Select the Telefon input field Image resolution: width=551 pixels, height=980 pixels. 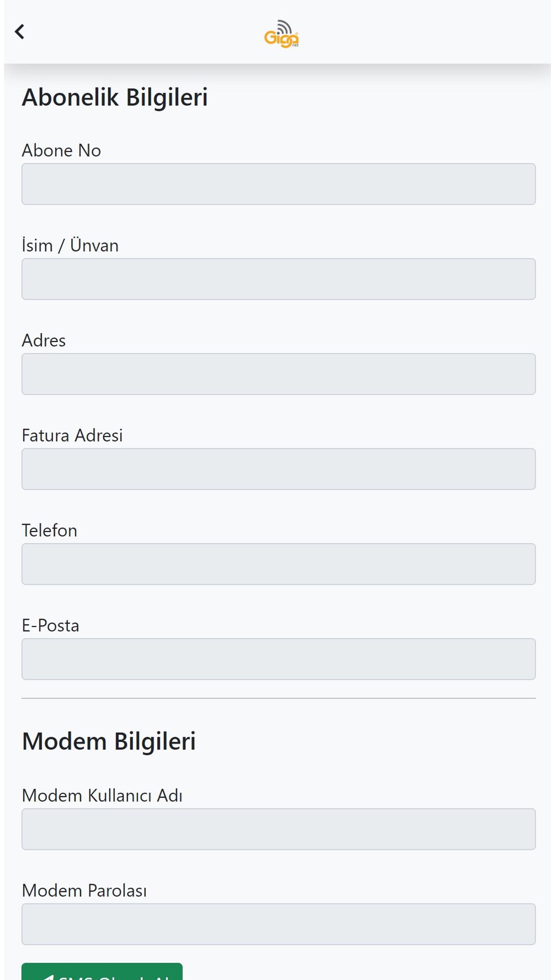(x=278, y=564)
